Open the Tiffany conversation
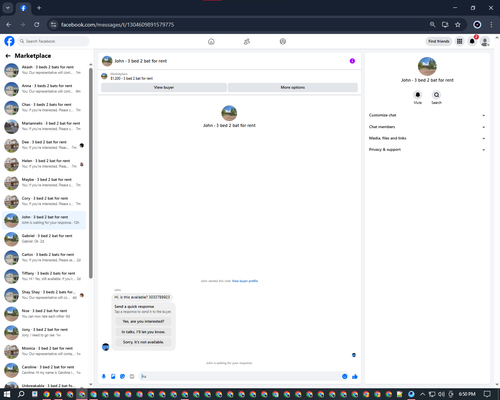The image size is (500, 400). coord(44,276)
